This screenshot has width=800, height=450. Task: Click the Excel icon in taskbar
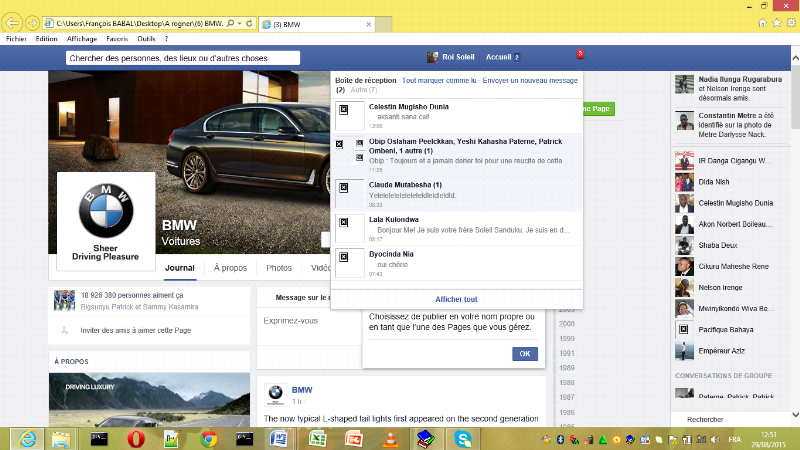coord(317,438)
